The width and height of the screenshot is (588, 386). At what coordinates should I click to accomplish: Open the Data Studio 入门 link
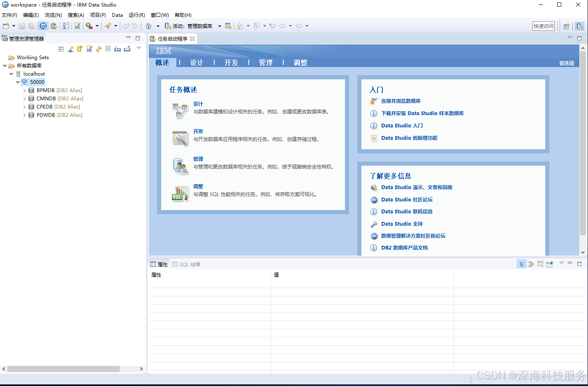pyautogui.click(x=402, y=126)
